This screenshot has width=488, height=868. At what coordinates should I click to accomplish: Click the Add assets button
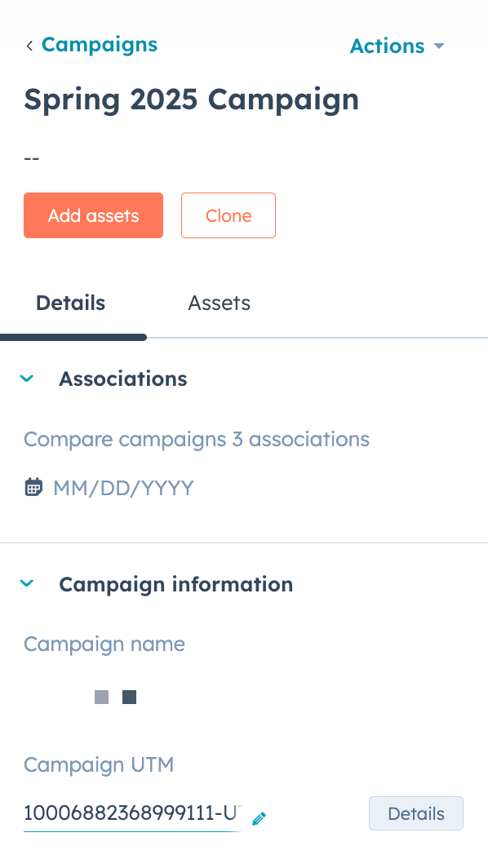click(x=93, y=215)
